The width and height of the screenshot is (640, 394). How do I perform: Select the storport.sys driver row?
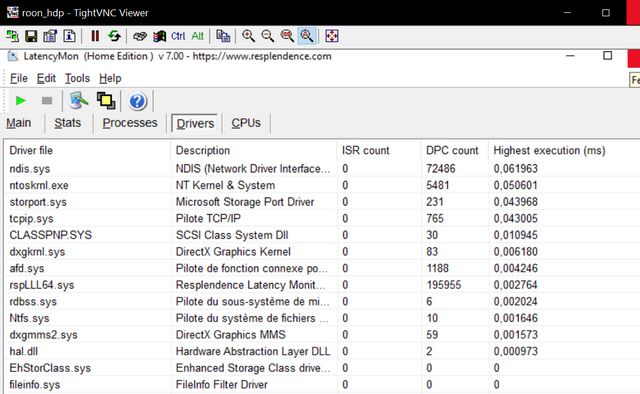pos(322,202)
